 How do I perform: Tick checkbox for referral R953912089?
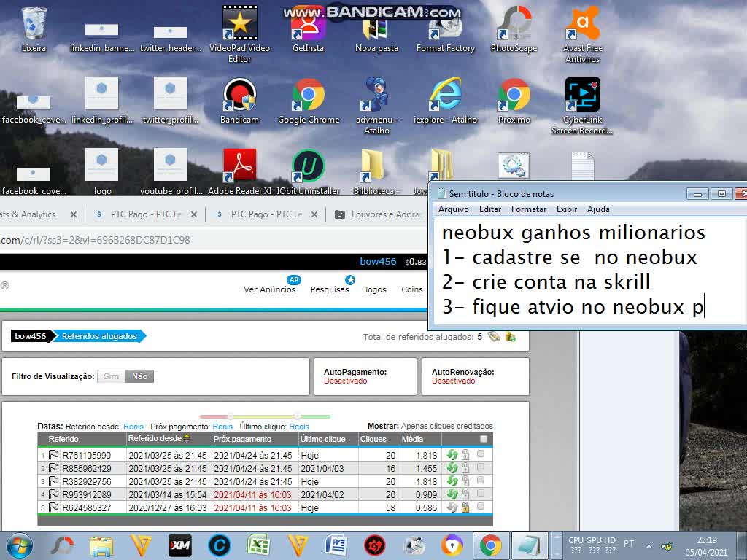(x=481, y=494)
